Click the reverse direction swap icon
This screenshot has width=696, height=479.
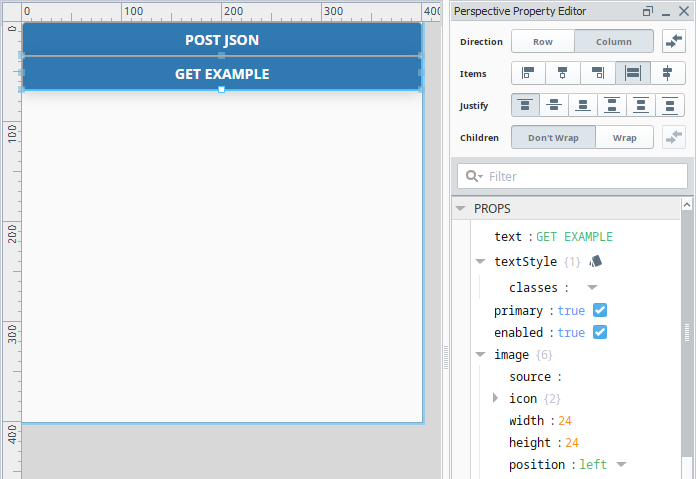(x=673, y=41)
